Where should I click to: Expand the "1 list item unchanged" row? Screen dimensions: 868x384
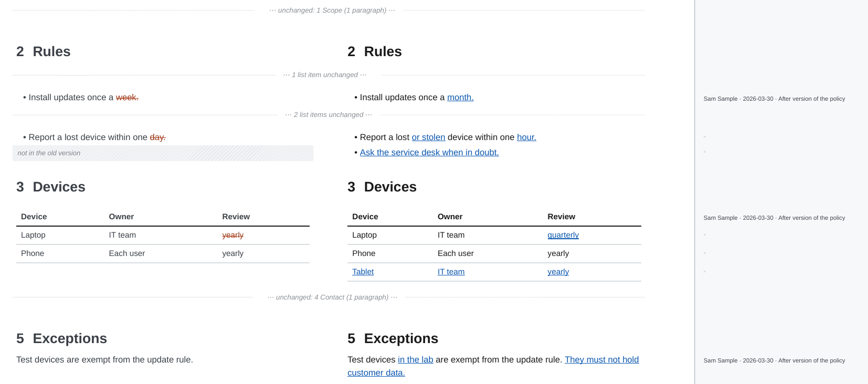325,75
